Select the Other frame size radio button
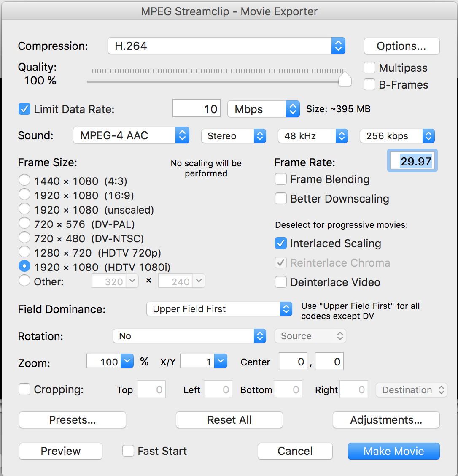This screenshot has width=458, height=476. [x=24, y=281]
